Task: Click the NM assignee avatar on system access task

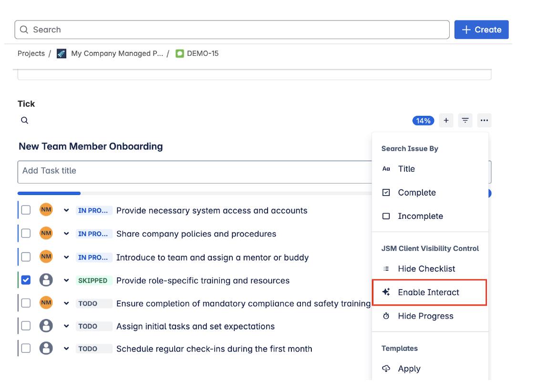Action: pos(46,210)
